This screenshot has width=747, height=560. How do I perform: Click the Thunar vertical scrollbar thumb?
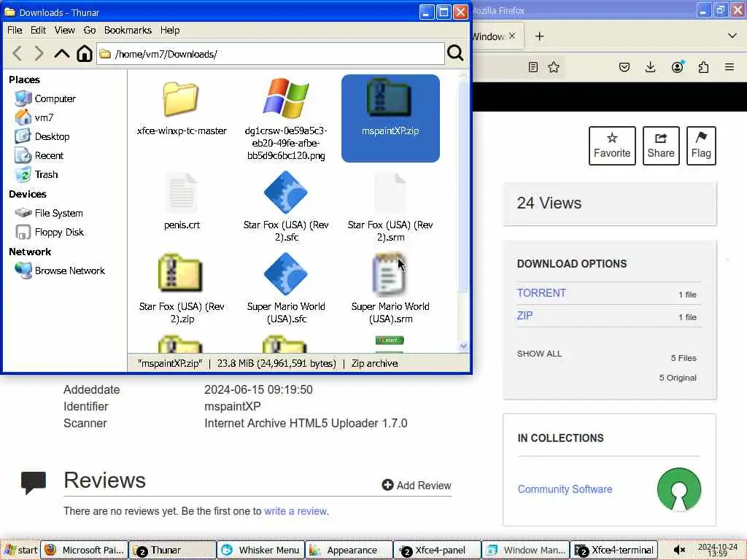(x=463, y=186)
